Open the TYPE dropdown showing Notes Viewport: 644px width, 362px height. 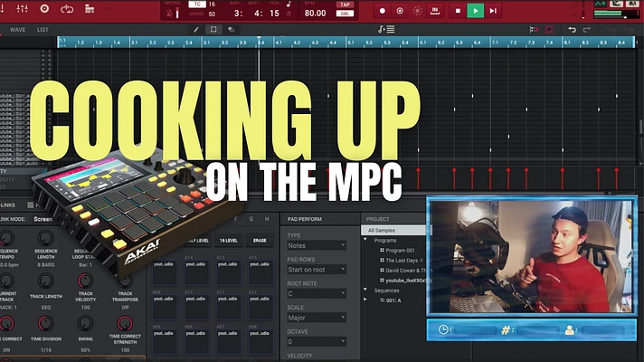pyautogui.click(x=317, y=245)
